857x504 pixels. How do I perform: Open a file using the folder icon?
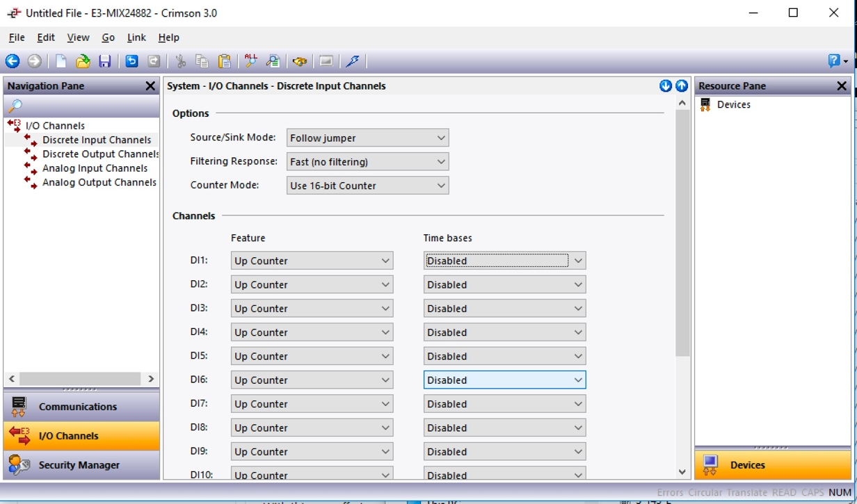(83, 61)
